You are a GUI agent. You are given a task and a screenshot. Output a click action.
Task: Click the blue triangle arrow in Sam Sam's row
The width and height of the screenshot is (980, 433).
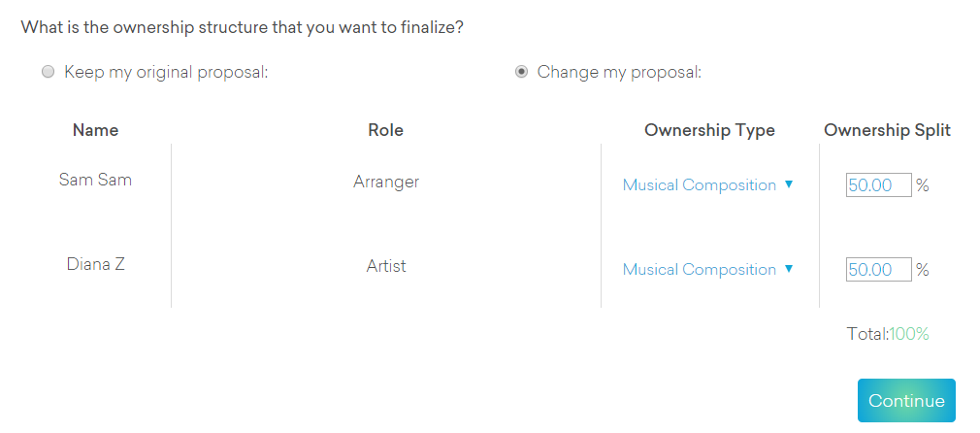[789, 184]
